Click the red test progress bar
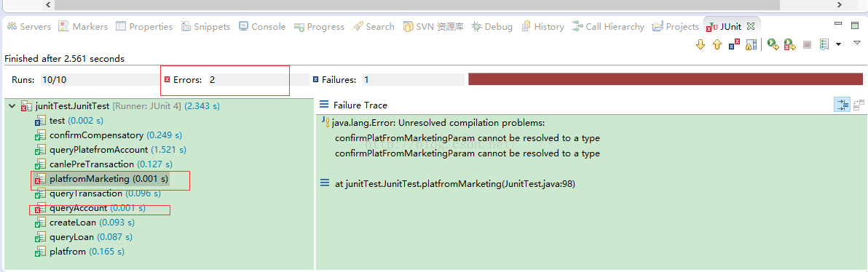This screenshot has width=868, height=272. [666, 79]
